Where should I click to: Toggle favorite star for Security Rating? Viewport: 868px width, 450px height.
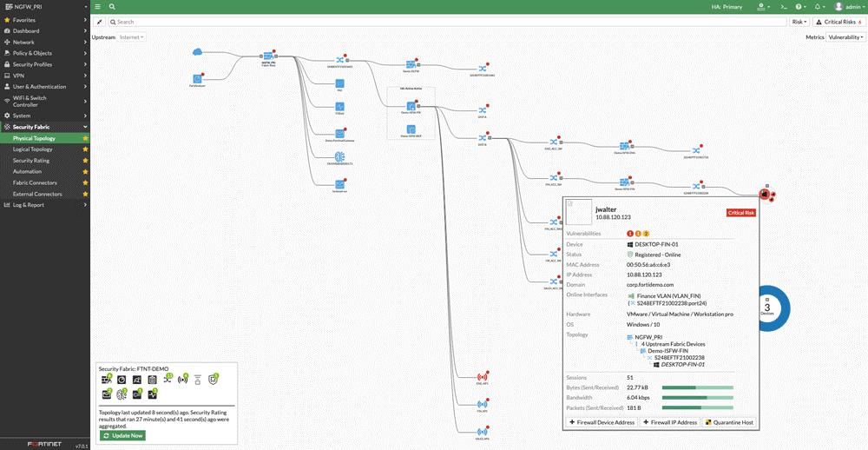[85, 160]
